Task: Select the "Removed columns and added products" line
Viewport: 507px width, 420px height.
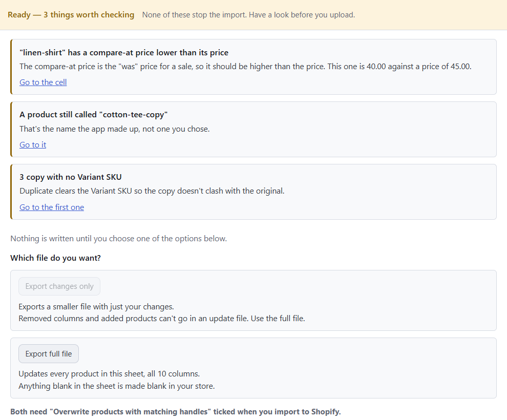Action: [162, 318]
